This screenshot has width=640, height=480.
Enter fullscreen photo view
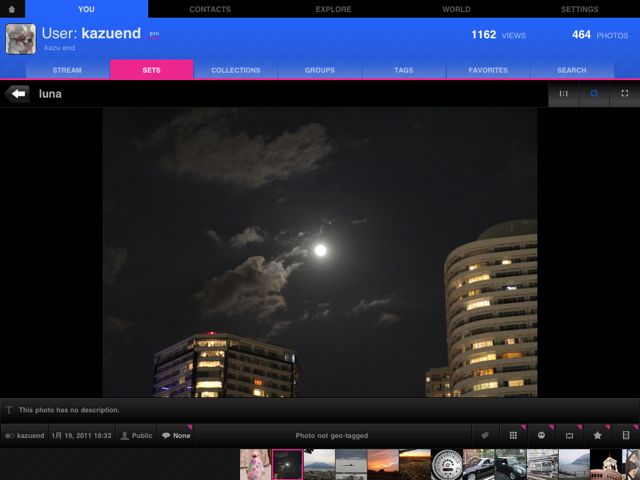(624, 93)
